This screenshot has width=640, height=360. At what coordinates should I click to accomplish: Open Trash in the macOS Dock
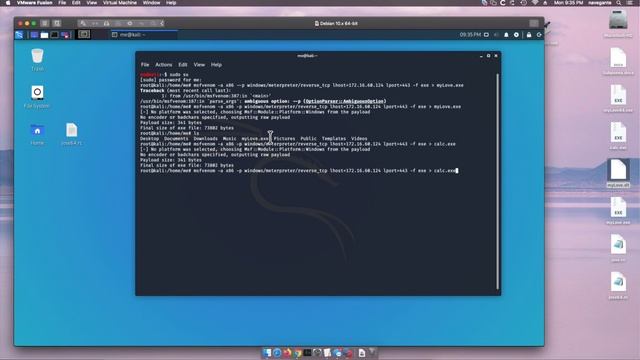point(372,353)
